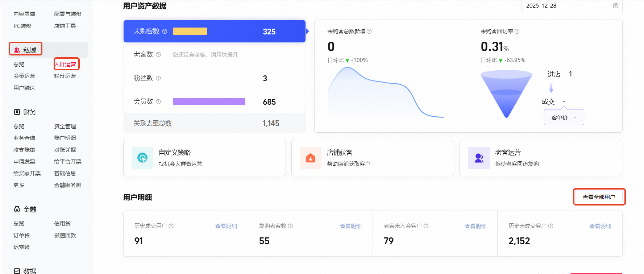The width and height of the screenshot is (644, 274).
Task: Show tooltip for 未购客回访率
Action: (517, 32)
